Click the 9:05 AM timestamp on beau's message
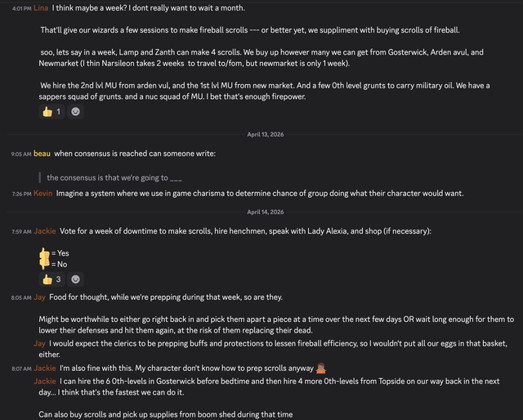523x420 pixels. [21, 154]
